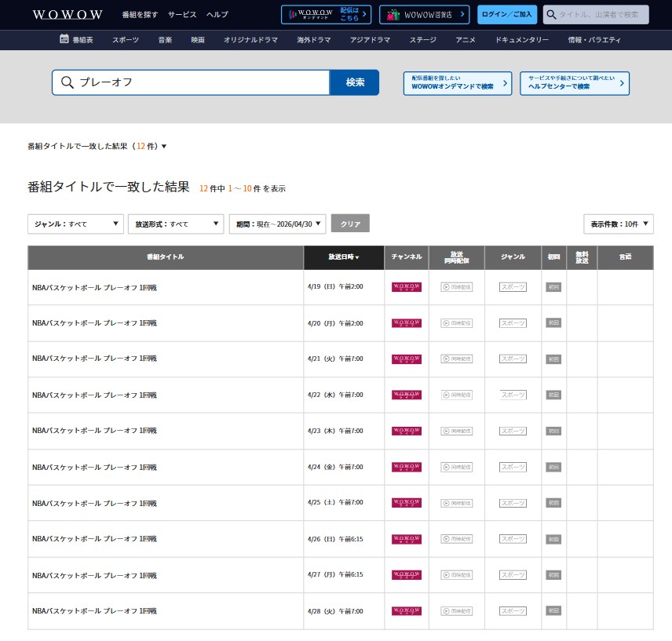Open the 番組表 schedule calendar icon

click(x=64, y=40)
